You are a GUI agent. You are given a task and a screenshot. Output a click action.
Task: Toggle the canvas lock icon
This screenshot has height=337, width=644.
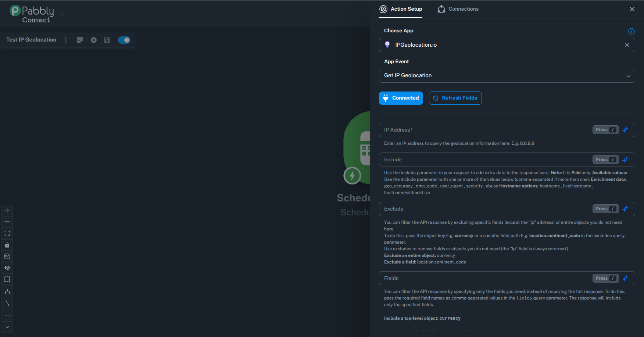point(7,245)
